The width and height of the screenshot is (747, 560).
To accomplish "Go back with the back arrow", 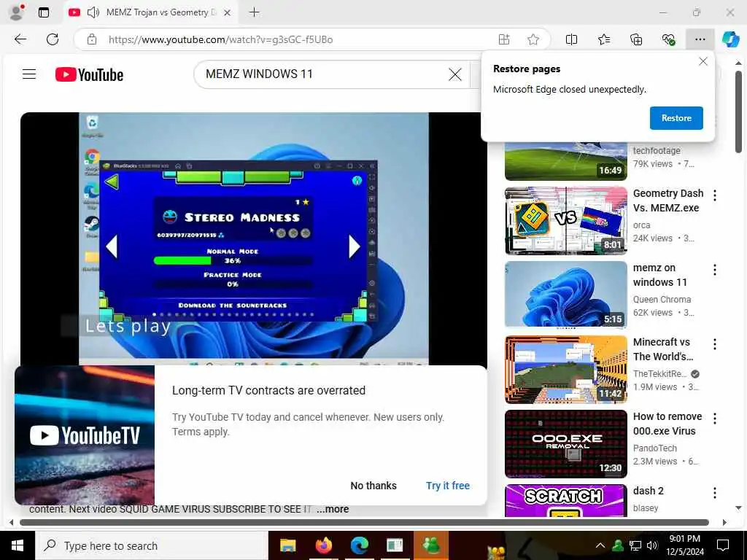I will [20, 39].
